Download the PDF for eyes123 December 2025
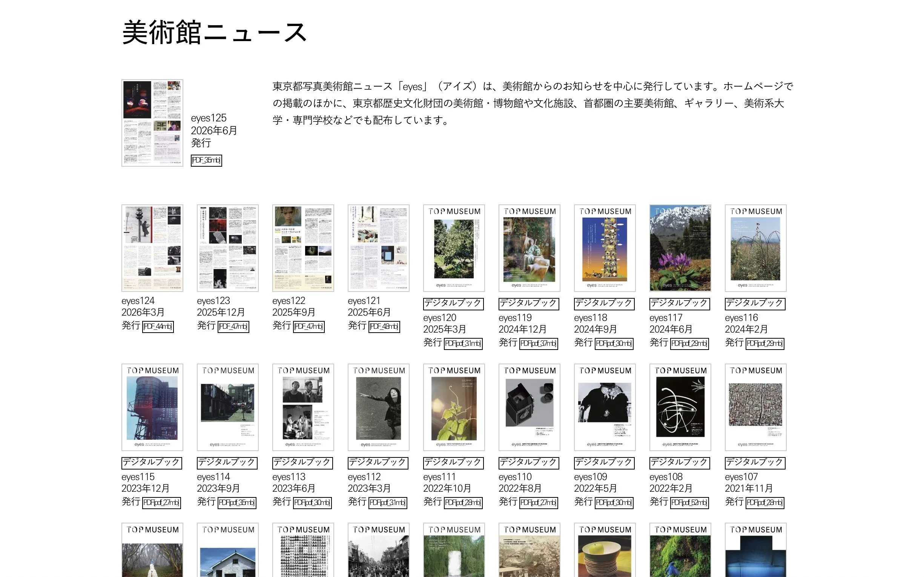The height and width of the screenshot is (577, 924). click(233, 327)
